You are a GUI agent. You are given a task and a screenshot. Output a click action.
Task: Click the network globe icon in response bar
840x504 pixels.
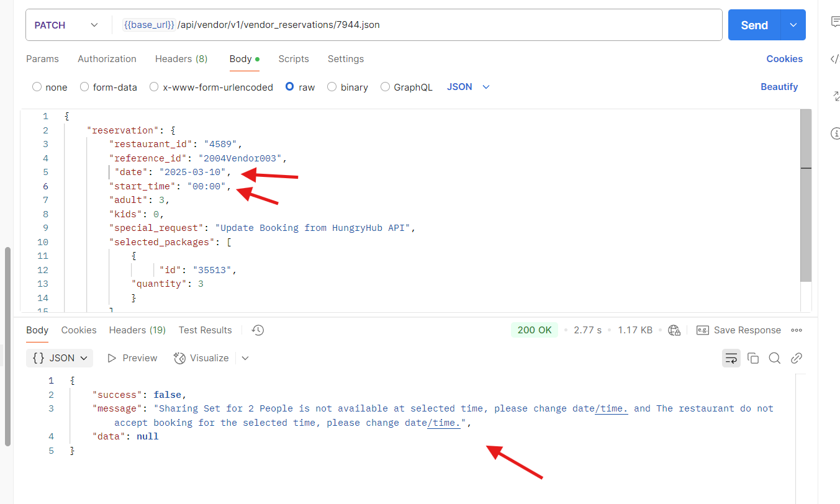[x=674, y=330]
